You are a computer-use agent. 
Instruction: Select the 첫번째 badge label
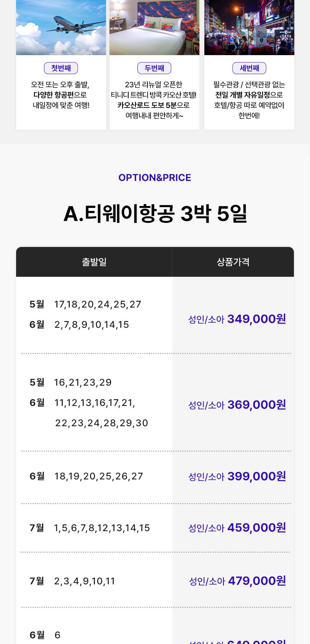coord(61,68)
